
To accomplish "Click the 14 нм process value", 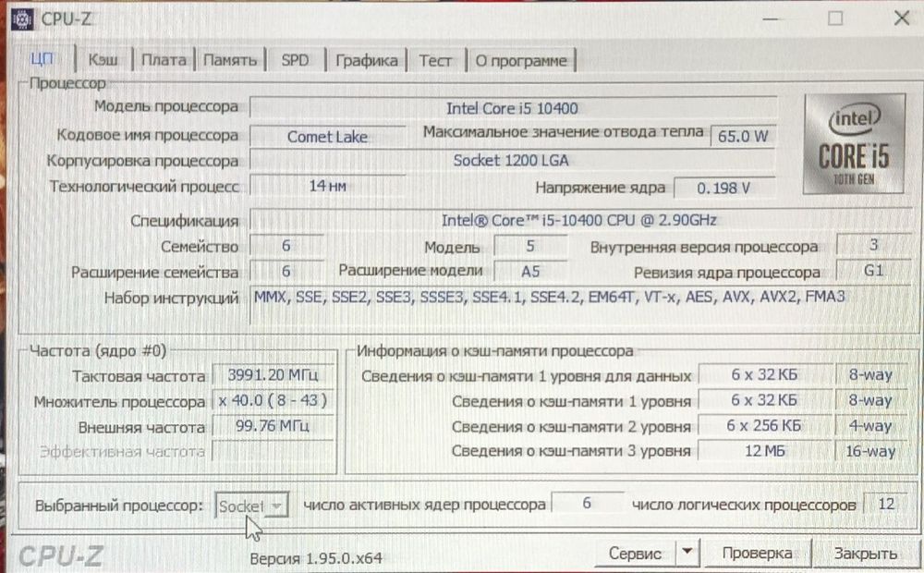I will 328,186.
